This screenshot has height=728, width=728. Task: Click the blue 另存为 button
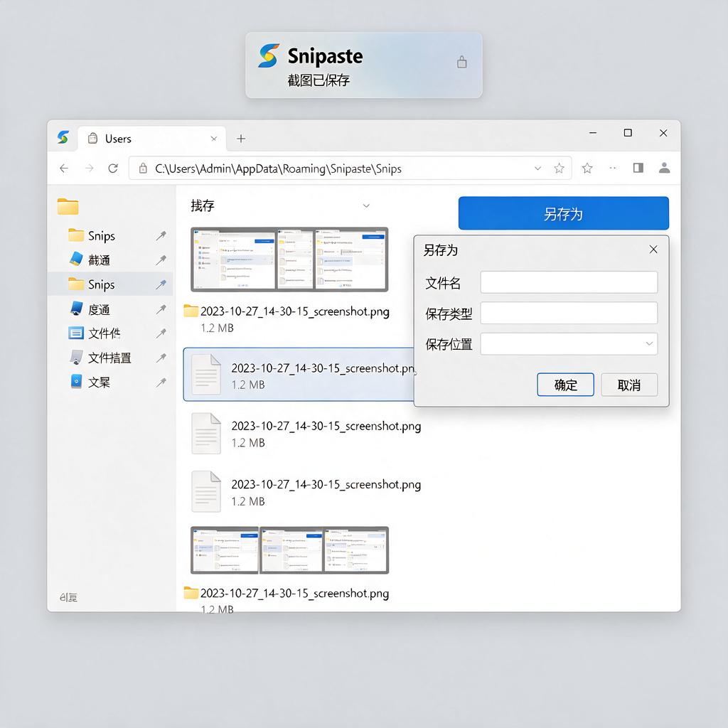pyautogui.click(x=563, y=213)
